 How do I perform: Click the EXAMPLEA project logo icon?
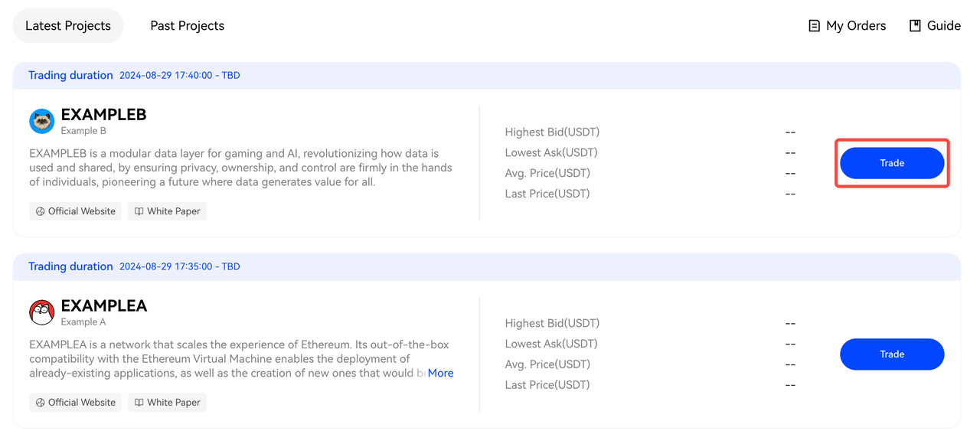[x=41, y=312]
